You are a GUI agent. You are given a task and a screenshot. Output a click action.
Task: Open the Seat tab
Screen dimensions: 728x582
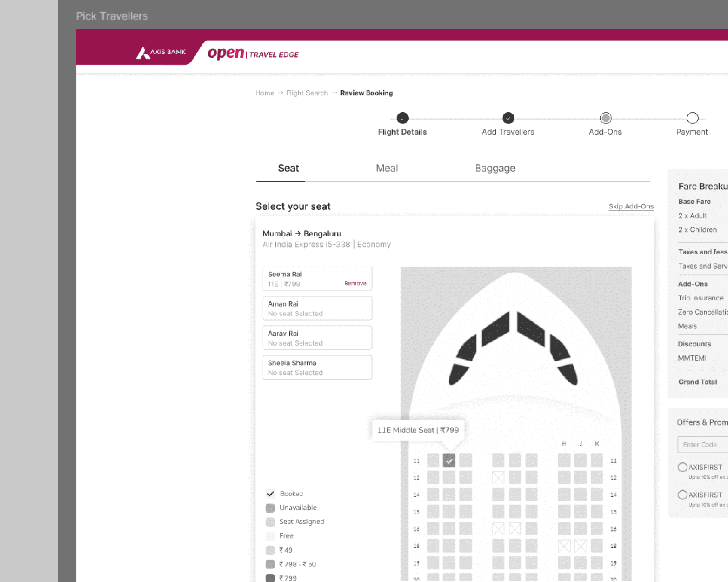tap(288, 168)
